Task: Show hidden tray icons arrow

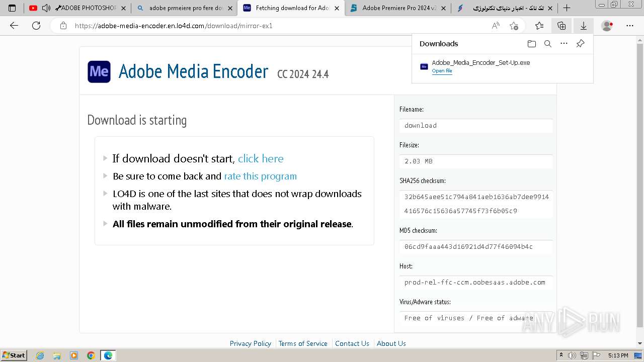Action: 561,355
